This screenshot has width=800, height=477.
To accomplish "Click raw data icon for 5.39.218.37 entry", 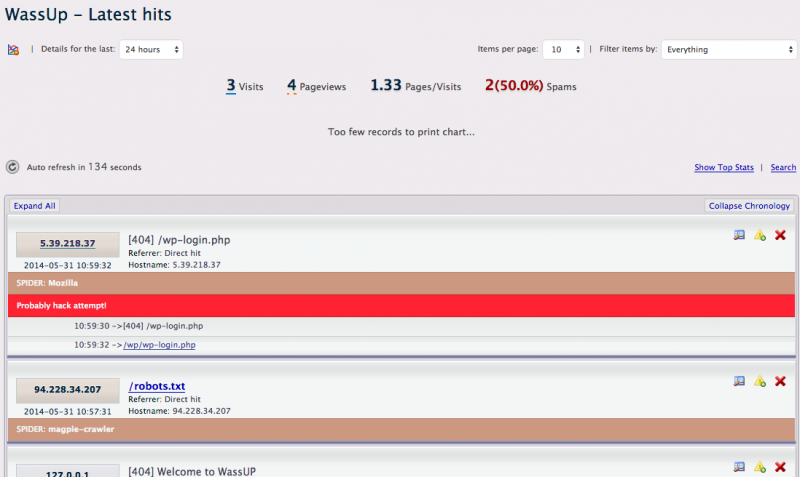I will [739, 235].
